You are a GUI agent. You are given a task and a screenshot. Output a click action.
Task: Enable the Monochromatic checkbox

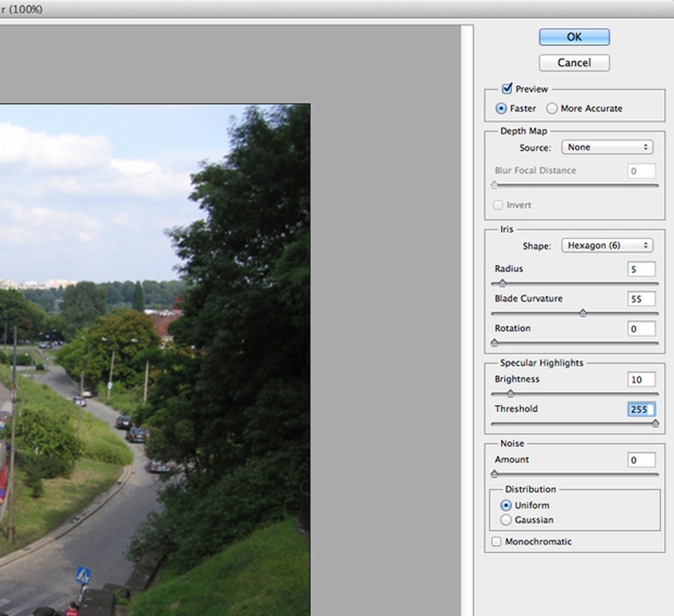point(497,542)
